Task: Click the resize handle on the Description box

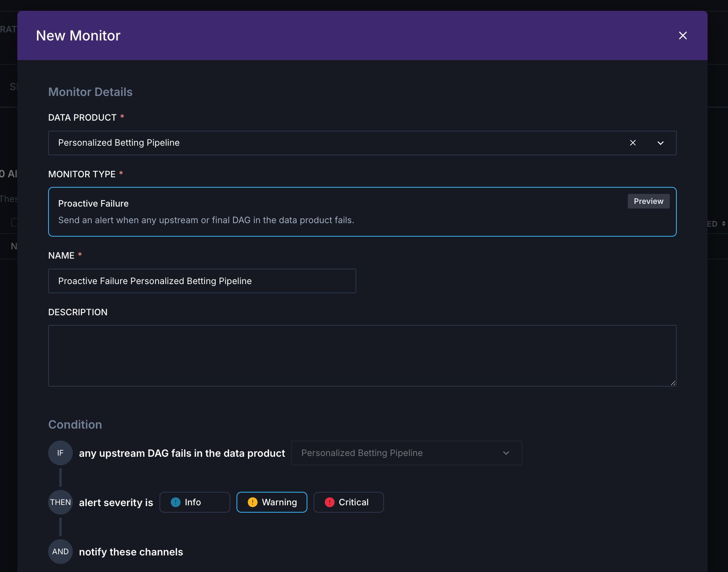Action: [673, 382]
